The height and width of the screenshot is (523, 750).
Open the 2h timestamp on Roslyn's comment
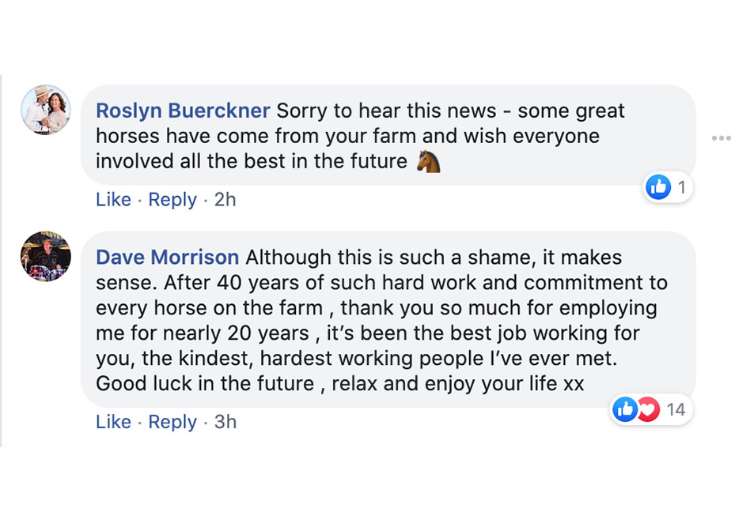[225, 200]
